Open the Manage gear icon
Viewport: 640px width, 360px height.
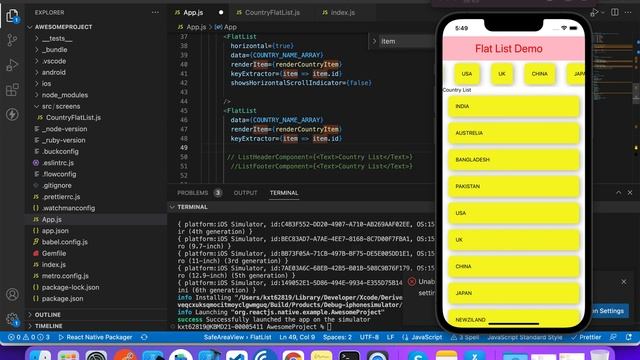(12, 319)
